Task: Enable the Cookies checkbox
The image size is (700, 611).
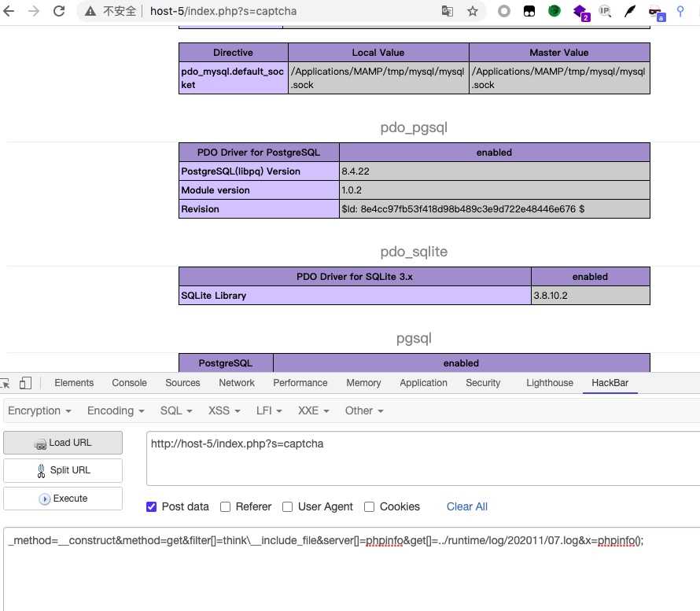Action: coord(369,506)
